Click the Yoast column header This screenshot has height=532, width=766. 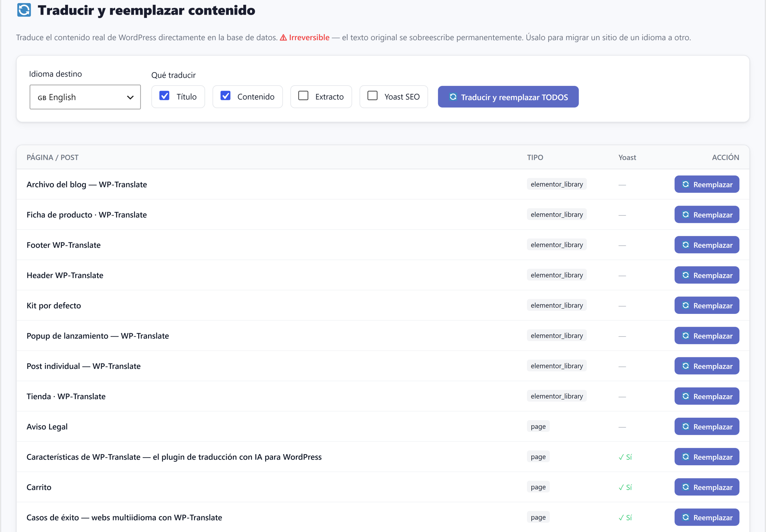(x=627, y=157)
